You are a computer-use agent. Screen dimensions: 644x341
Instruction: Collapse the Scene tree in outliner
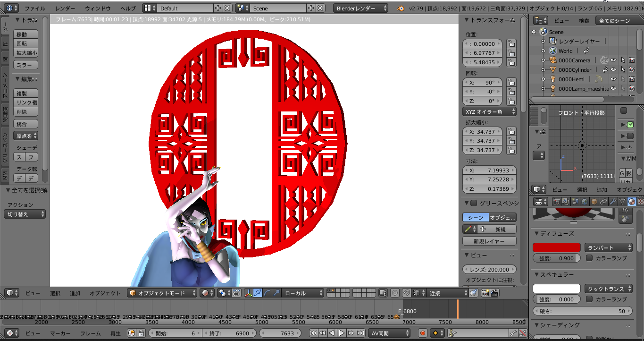(534, 32)
